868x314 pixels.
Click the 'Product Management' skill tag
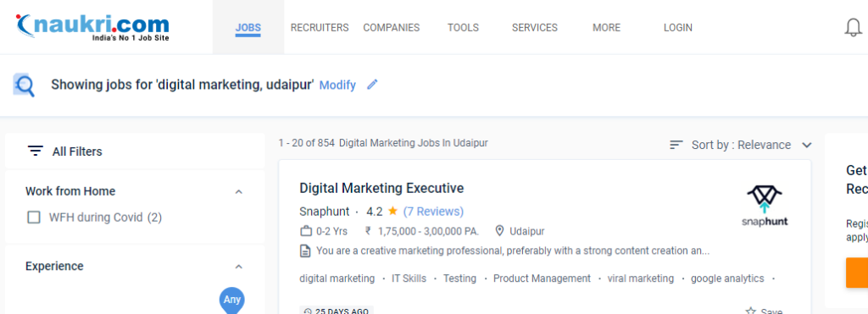pos(542,278)
